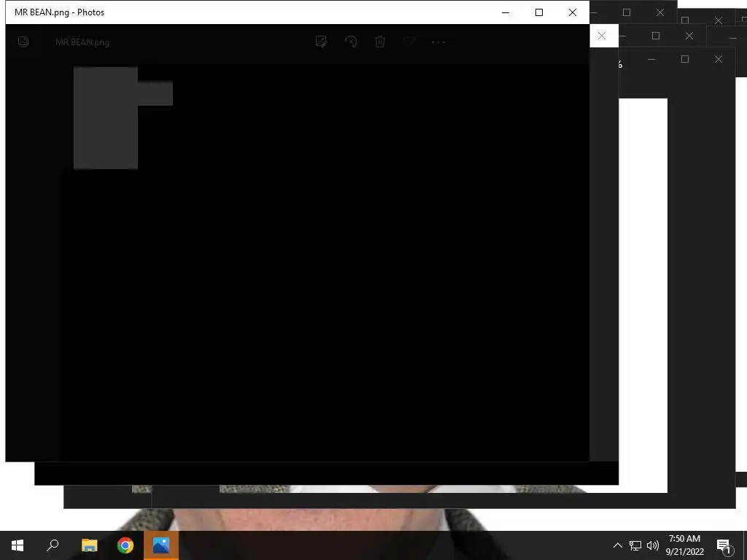The width and height of the screenshot is (747, 560).
Task: Switch to Photos app in taskbar
Action: click(x=161, y=545)
